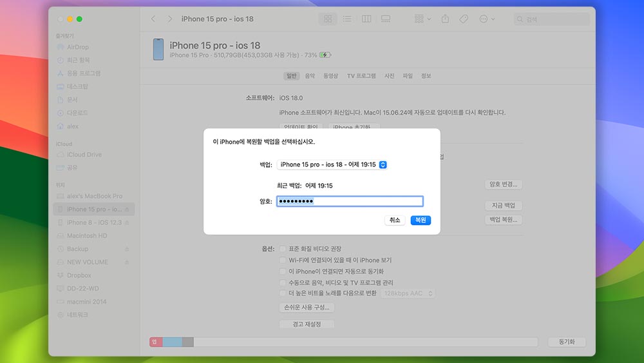
Task: Enable 이 iPhone이 연결되면 자동으로 동기화
Action: click(x=283, y=271)
